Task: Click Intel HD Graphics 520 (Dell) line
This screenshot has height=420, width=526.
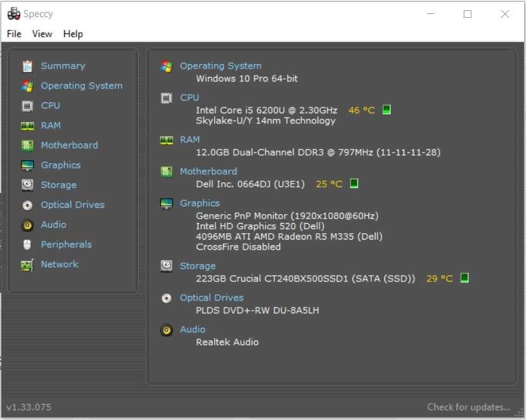Action: tap(260, 226)
